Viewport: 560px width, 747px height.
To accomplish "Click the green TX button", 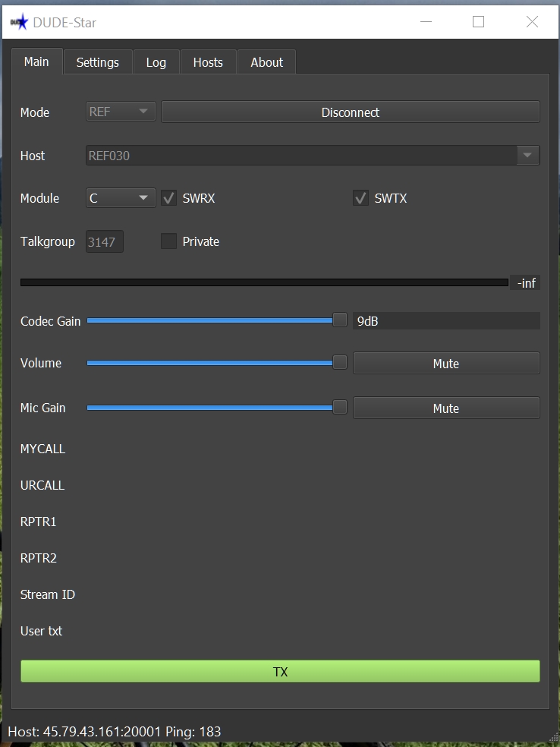I will click(280, 671).
